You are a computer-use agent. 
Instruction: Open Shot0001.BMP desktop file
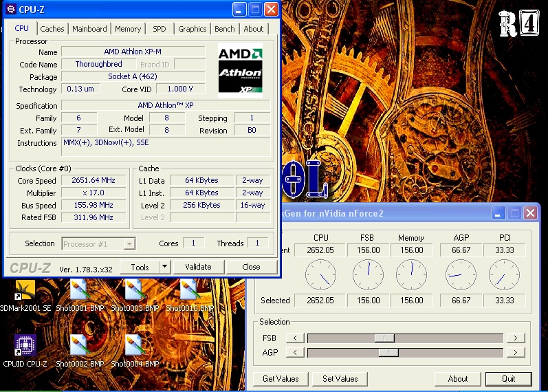pyautogui.click(x=80, y=296)
